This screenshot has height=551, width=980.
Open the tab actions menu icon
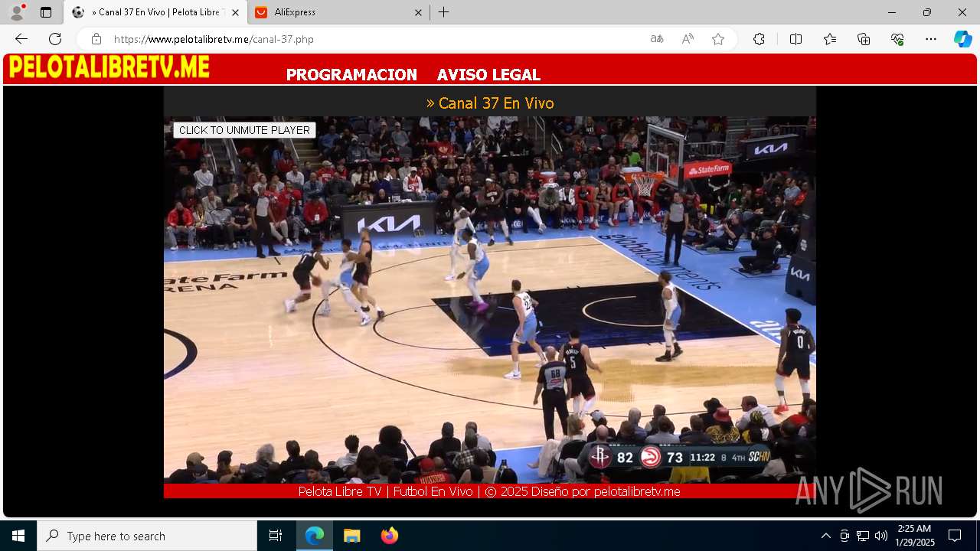(x=46, y=12)
